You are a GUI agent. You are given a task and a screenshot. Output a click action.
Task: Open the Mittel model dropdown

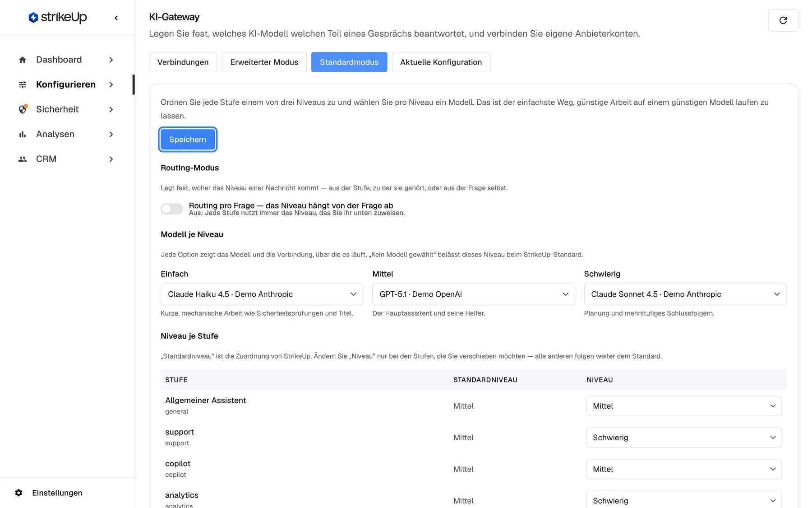(x=473, y=294)
